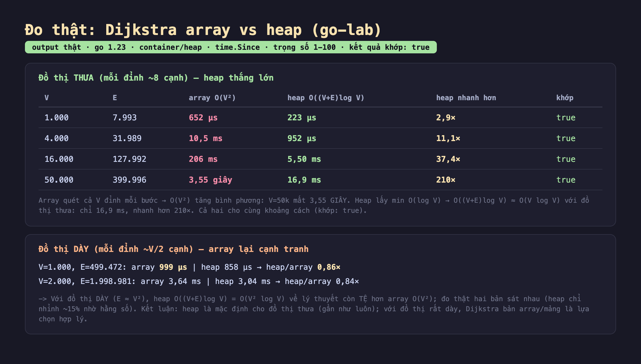Click heap time '223 µs'
The image size is (641, 364).
pyautogui.click(x=302, y=118)
